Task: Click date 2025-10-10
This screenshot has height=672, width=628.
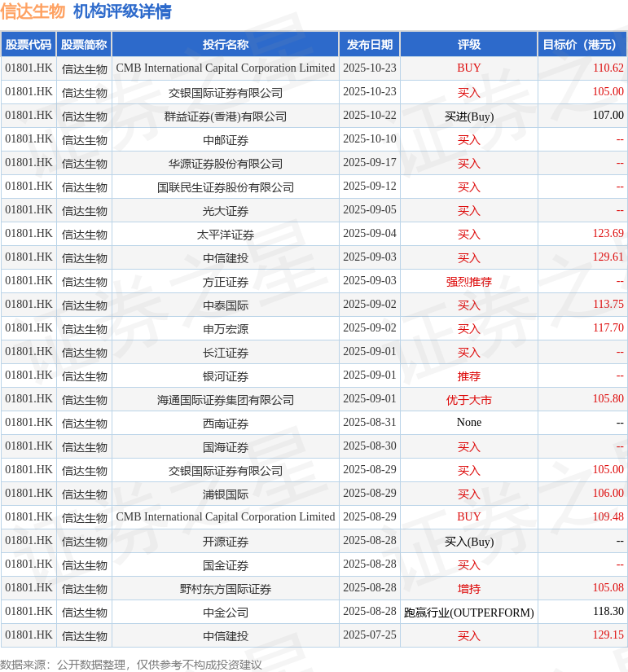Action: pyautogui.click(x=370, y=138)
